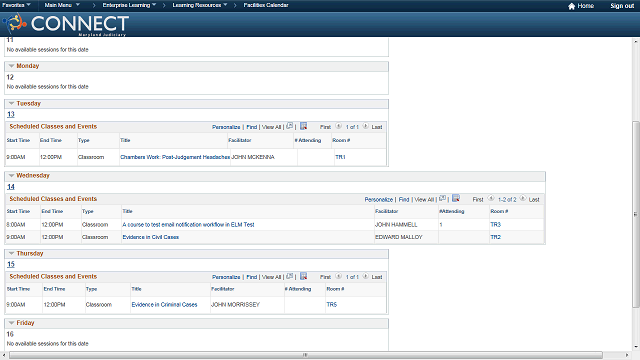Click Last in Tuesday grid
This screenshot has width=640, height=360.
pyautogui.click(x=377, y=127)
